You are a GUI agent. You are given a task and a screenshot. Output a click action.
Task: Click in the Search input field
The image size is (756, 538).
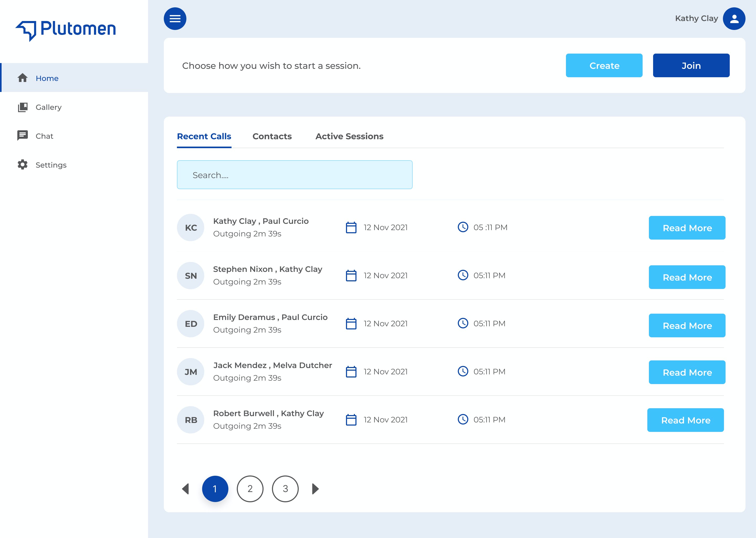294,175
